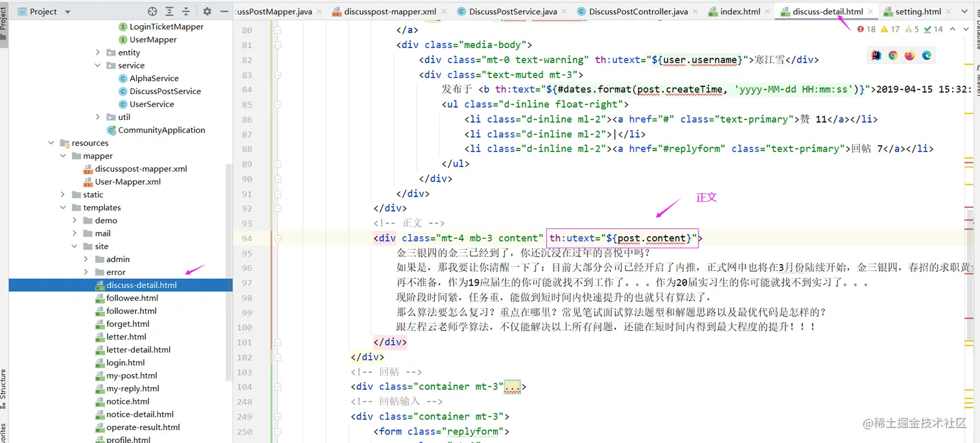Image resolution: width=980 pixels, height=443 pixels.
Task: Switch to the index.html tab
Action: (740, 12)
